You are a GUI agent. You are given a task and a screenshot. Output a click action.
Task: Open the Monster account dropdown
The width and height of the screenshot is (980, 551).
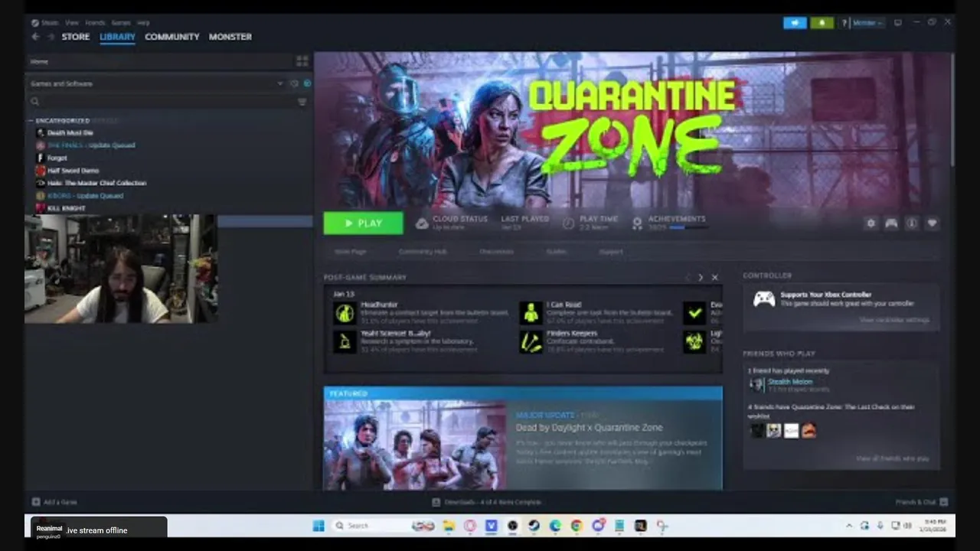867,23
